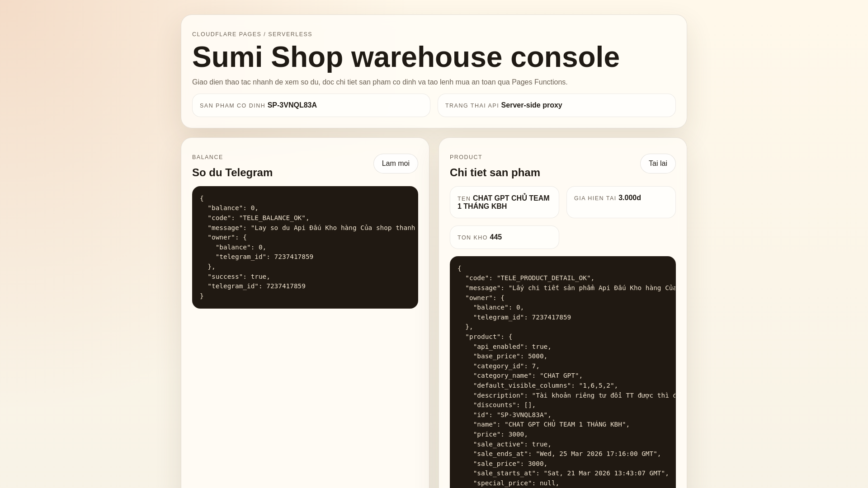This screenshot has width=868, height=488.
Task: Click the "category_id": 7 line
Action: (506, 366)
